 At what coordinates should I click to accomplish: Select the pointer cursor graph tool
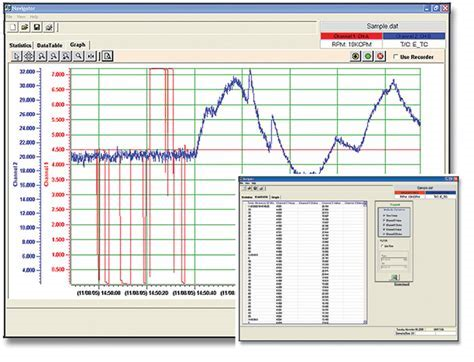coord(16,56)
